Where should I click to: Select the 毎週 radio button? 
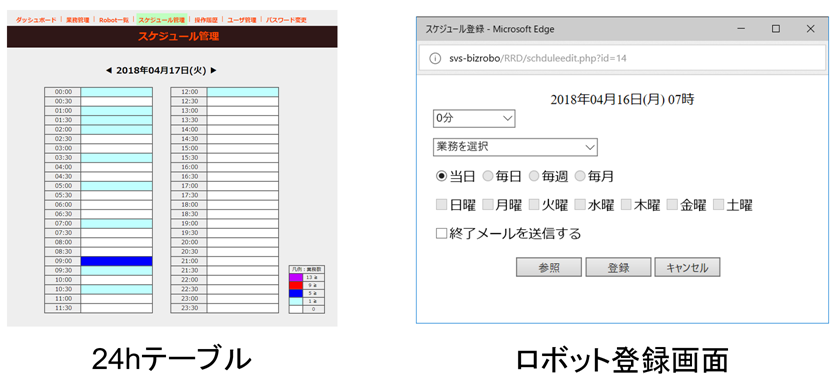[x=533, y=176]
